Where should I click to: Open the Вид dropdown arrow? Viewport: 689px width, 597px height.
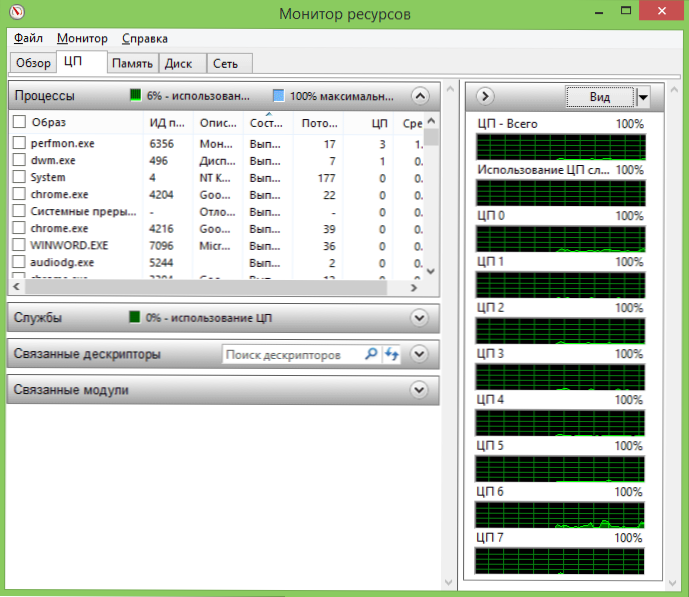(x=643, y=97)
